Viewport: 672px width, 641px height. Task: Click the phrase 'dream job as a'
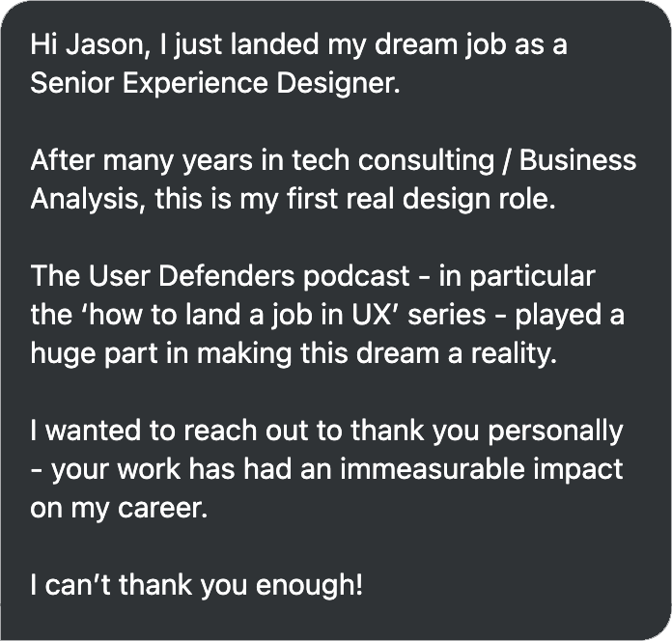pos(471,44)
